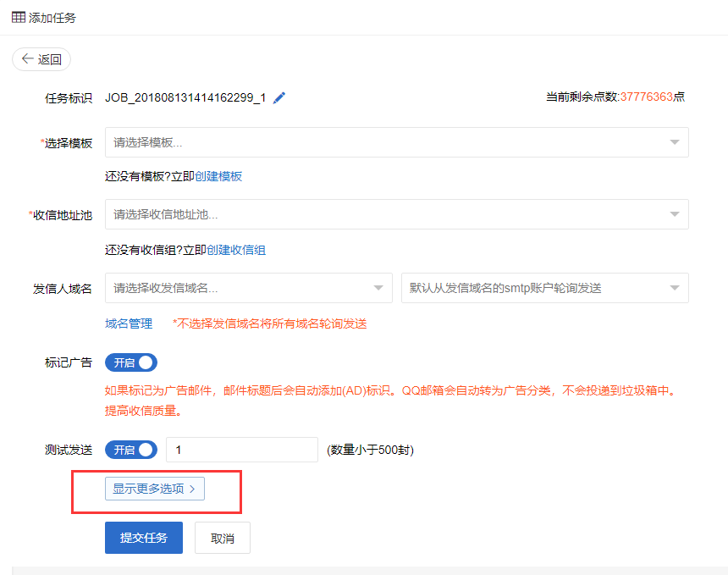Expand 显示更多选项
This screenshot has width=728, height=575.
[155, 489]
